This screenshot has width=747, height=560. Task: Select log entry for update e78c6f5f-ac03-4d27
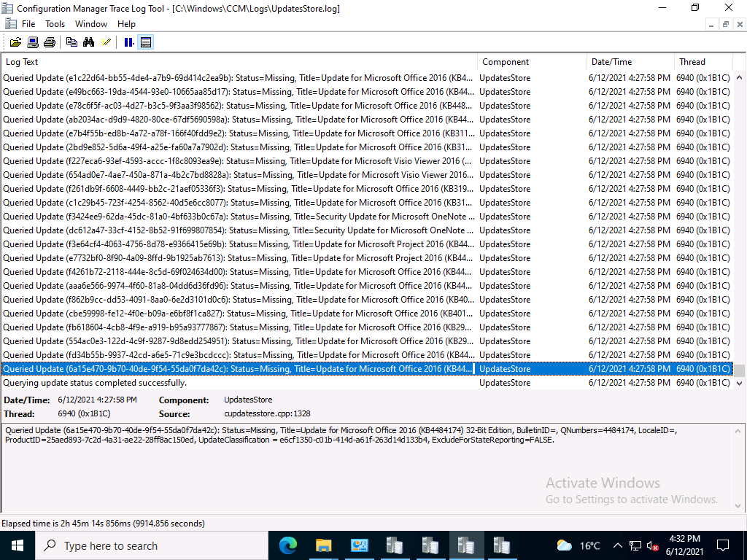click(x=367, y=105)
